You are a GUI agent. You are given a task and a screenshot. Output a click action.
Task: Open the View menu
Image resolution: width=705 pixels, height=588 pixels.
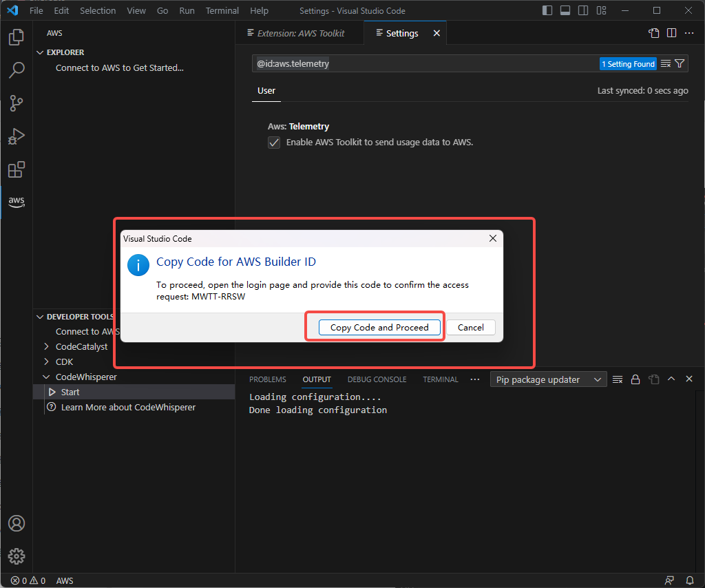click(136, 10)
